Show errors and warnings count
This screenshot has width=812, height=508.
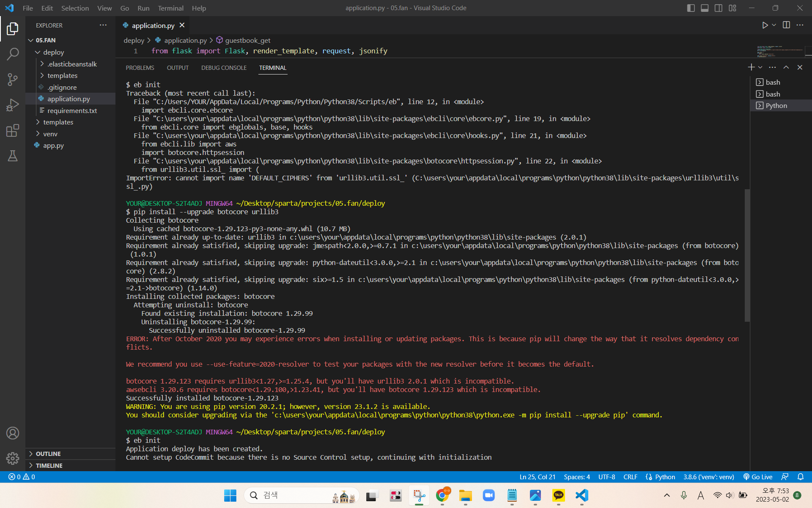[x=22, y=477]
